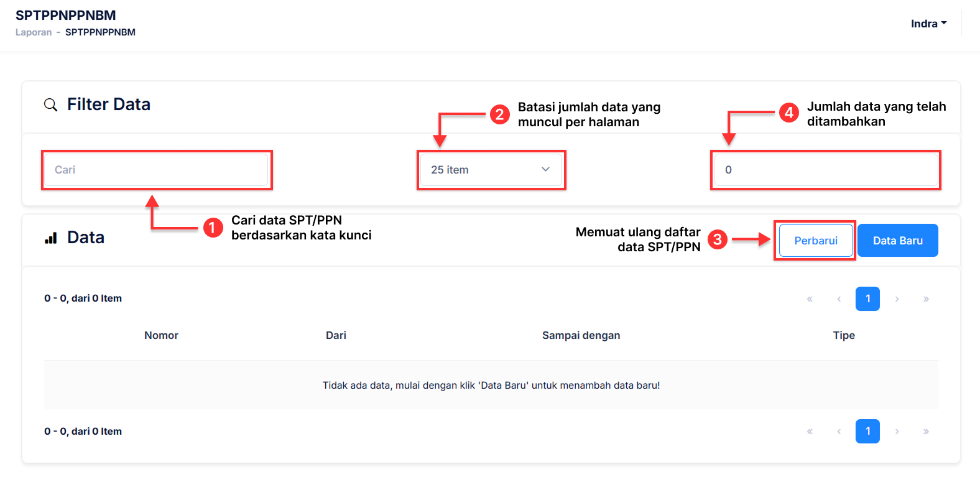The image size is (980, 477).
Task: Go to first page in bottom pagination
Action: click(810, 432)
